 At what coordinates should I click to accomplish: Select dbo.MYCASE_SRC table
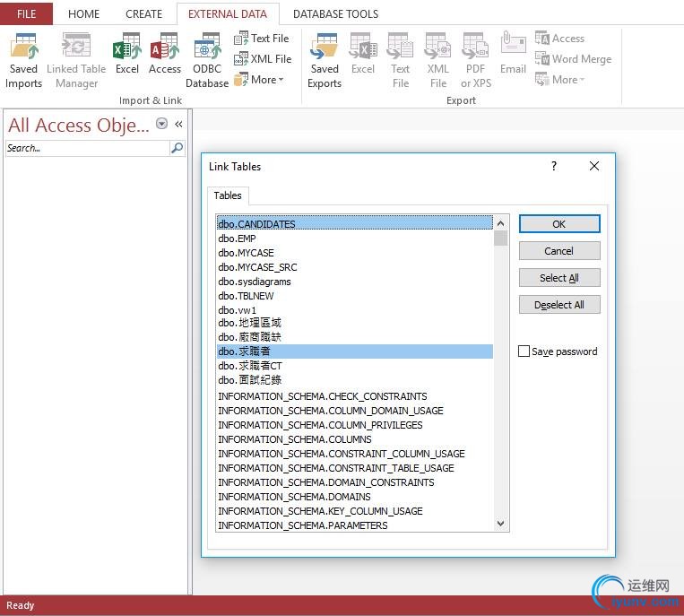pos(355,267)
